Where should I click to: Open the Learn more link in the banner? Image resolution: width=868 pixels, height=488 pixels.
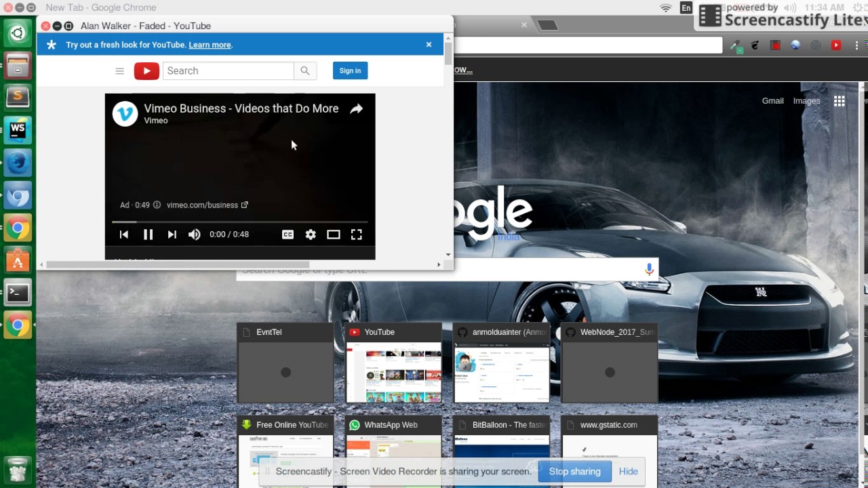[210, 45]
